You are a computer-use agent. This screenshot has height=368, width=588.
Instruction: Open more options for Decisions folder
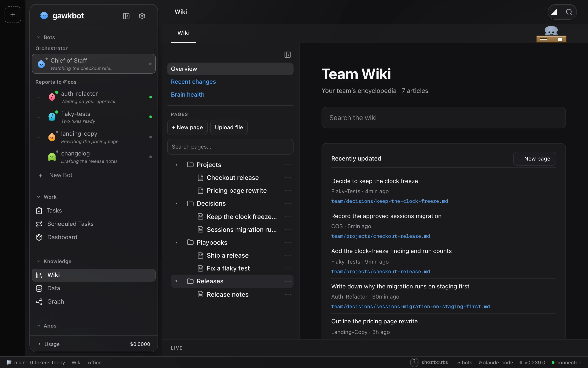coord(288,204)
